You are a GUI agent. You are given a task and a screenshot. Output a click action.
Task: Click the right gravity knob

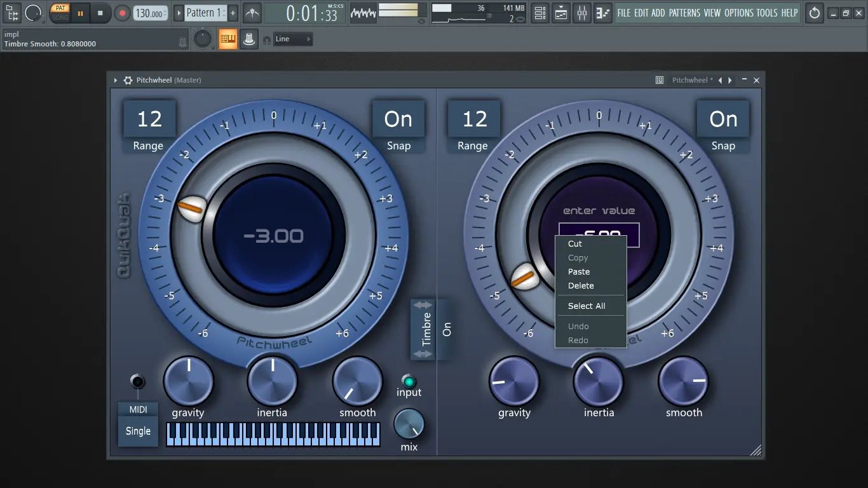[514, 381]
